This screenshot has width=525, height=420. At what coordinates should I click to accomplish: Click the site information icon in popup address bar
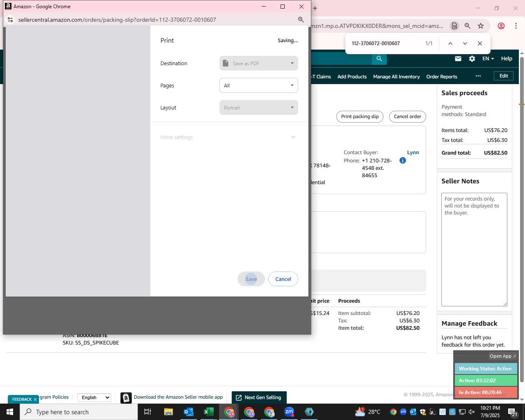[10, 20]
